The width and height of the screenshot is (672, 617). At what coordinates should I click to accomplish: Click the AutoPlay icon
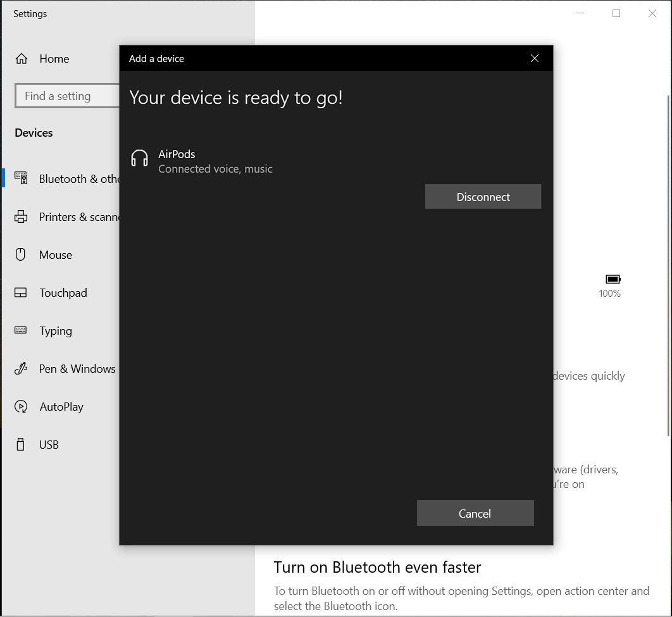click(x=21, y=407)
